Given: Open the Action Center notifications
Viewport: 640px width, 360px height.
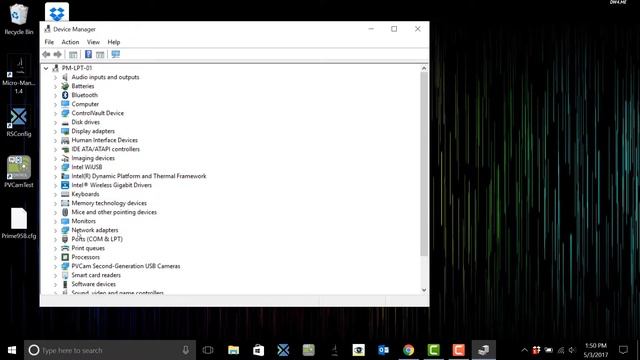Looking at the screenshot, I should pyautogui.click(x=623, y=350).
